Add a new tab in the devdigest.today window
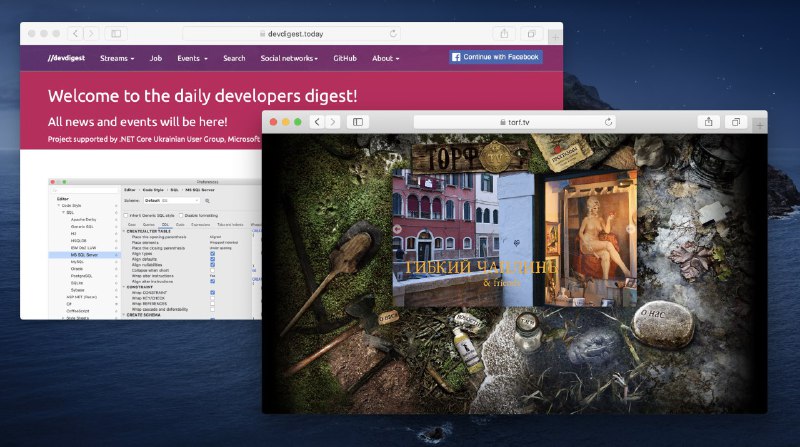Image resolution: width=800 pixels, height=447 pixels. click(x=555, y=37)
